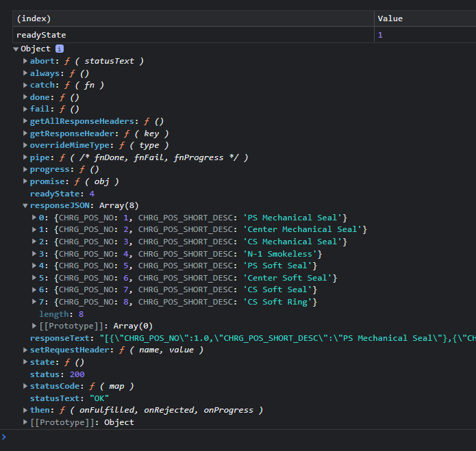This screenshot has height=451, width=476.
Task: Click the Value column header
Action: coord(425,18)
